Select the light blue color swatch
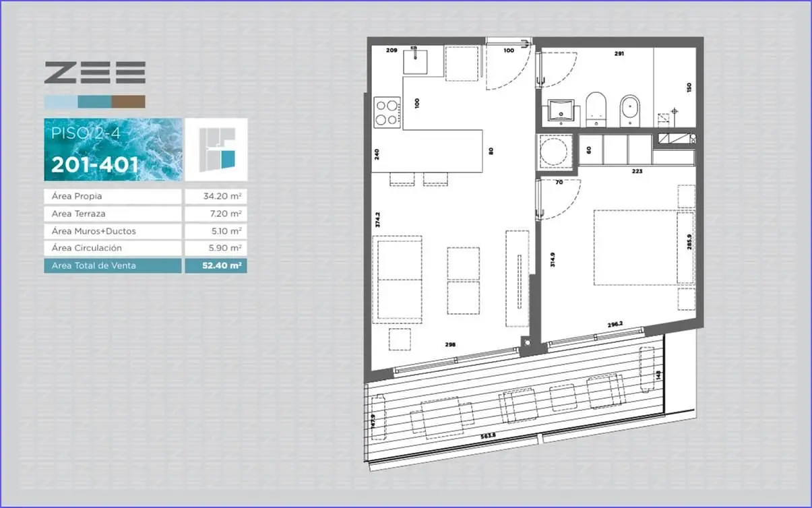This screenshot has width=812, height=508. [61, 102]
